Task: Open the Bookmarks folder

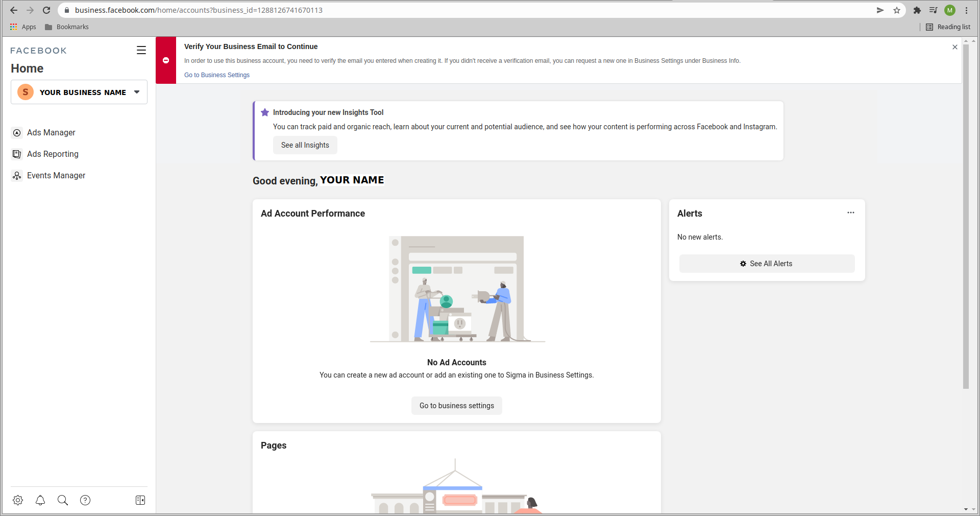Action: pyautogui.click(x=67, y=27)
